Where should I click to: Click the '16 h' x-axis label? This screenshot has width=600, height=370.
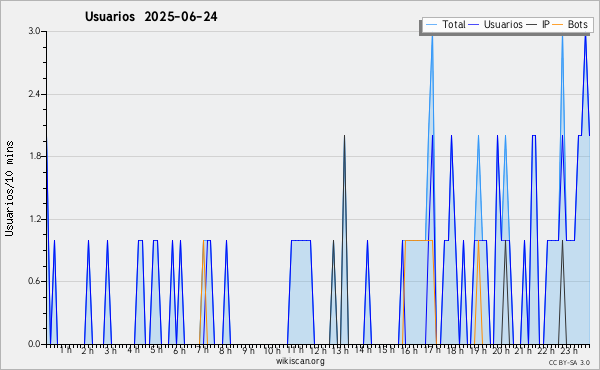click(x=409, y=350)
